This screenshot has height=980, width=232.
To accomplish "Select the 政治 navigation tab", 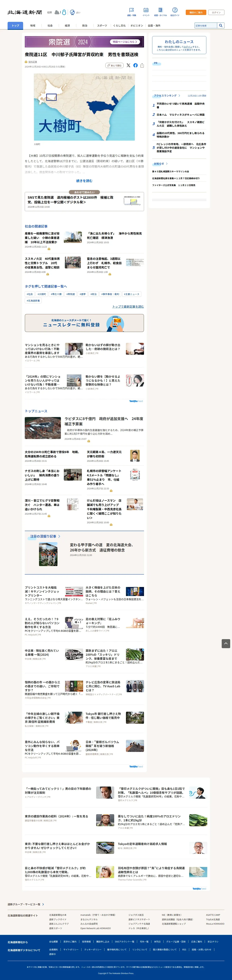I will click(x=85, y=25).
